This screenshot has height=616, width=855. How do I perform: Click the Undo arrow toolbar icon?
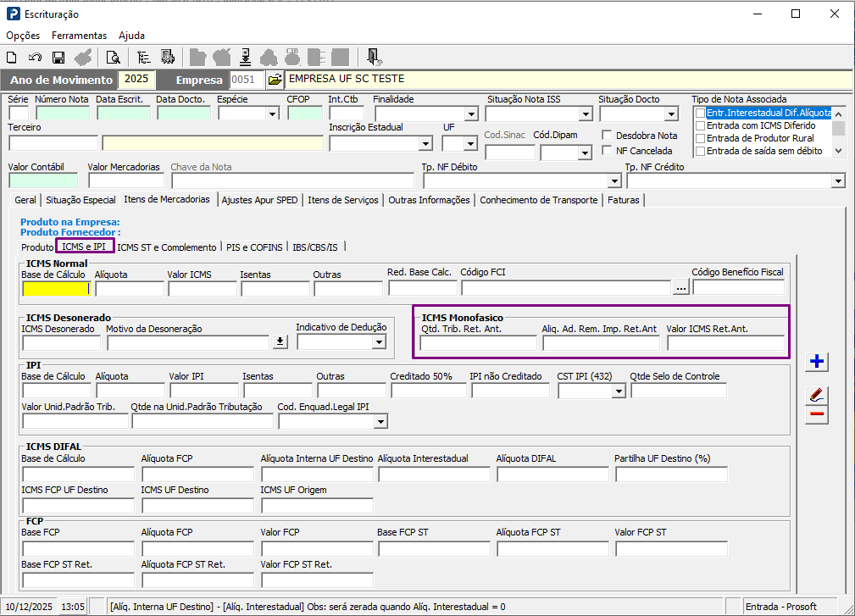pos(35,58)
